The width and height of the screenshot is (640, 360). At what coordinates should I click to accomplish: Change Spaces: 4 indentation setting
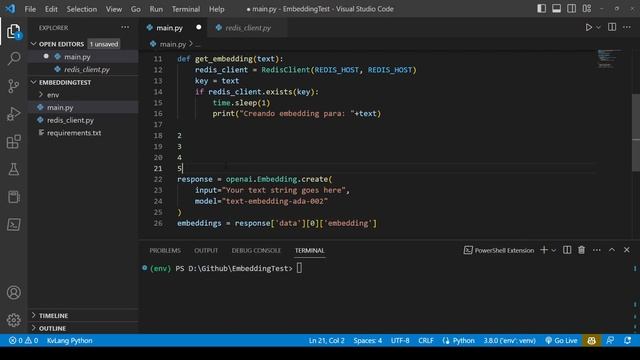click(x=368, y=340)
